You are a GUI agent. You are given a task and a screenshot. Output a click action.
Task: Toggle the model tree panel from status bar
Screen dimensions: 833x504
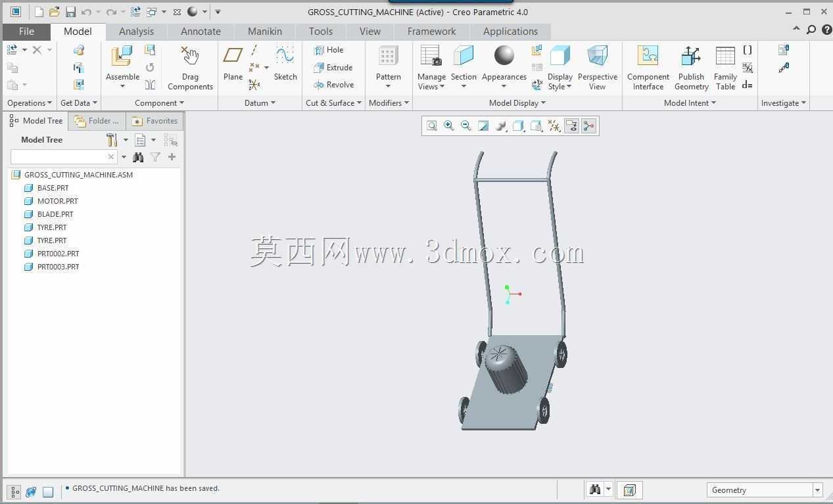(14, 492)
